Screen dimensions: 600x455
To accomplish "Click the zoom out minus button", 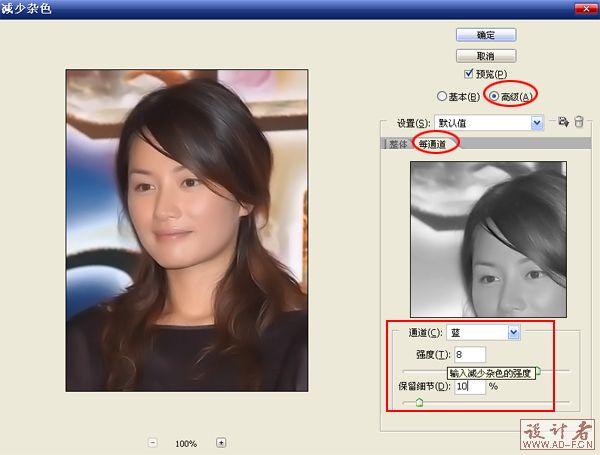I will [x=153, y=443].
